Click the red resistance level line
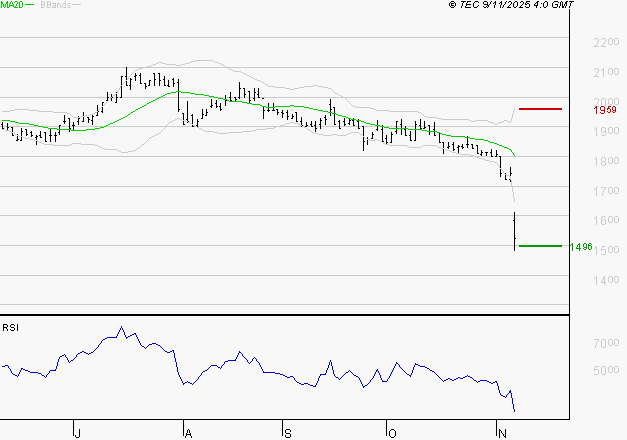Viewport: 627px width, 440px height. coord(540,109)
